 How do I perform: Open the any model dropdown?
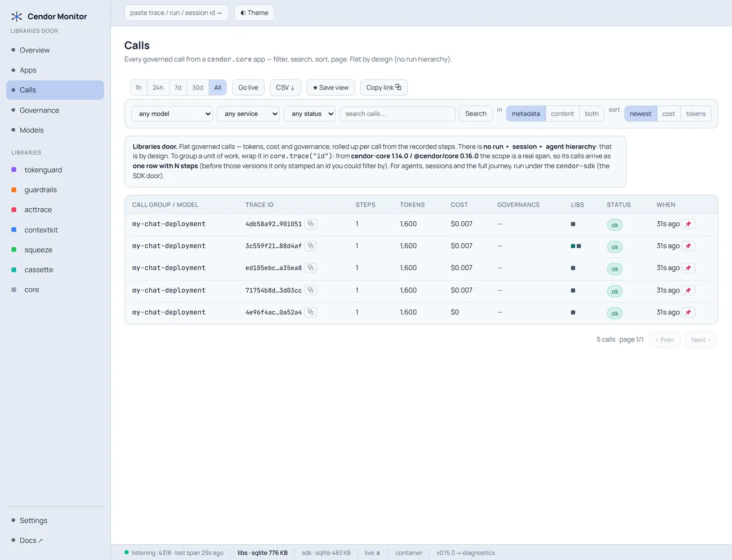pyautogui.click(x=172, y=114)
